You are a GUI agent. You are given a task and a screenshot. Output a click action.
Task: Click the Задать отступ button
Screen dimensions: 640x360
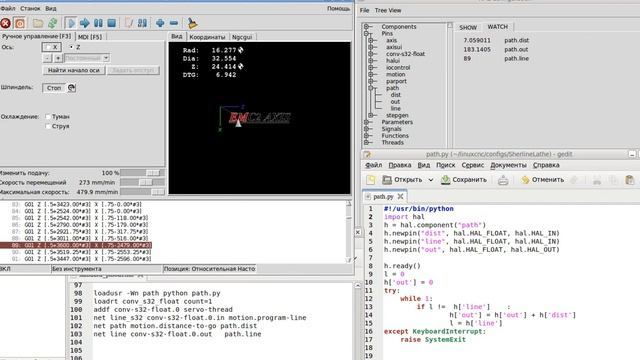point(133,70)
